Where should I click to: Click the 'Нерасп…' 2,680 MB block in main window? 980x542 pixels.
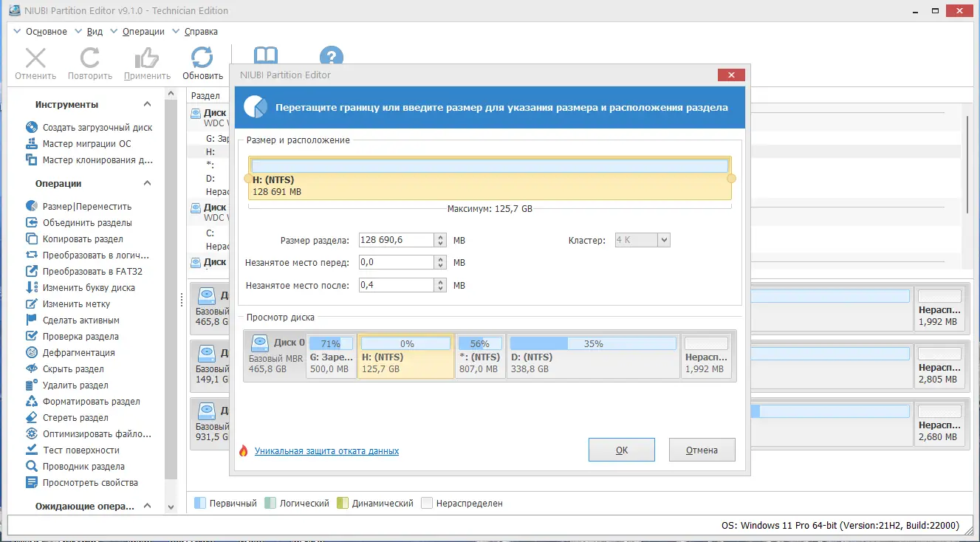pyautogui.click(x=939, y=424)
